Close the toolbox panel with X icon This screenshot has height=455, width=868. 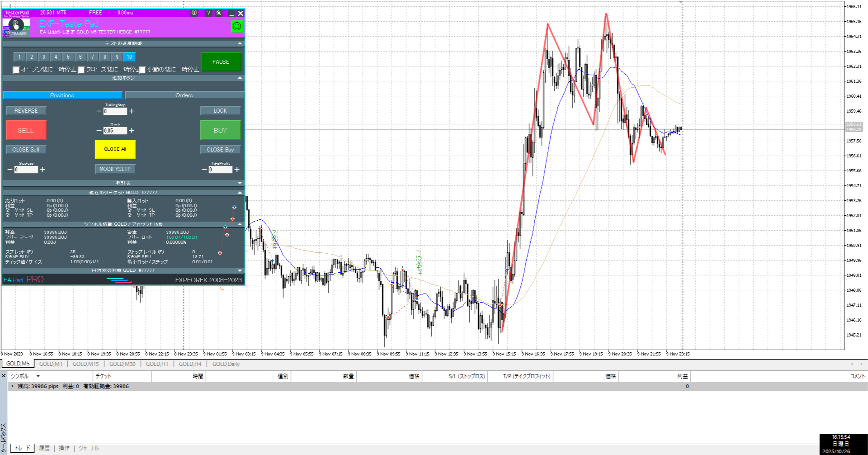tap(4, 376)
